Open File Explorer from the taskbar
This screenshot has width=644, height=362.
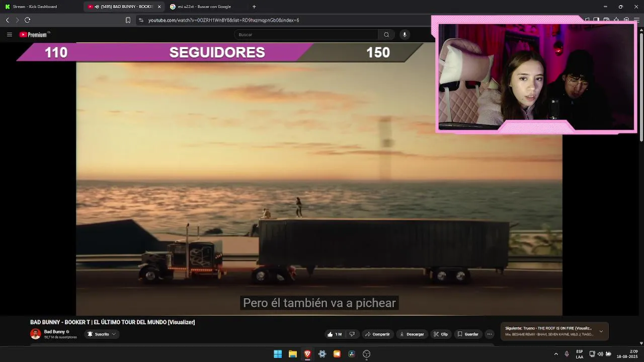pos(292,354)
